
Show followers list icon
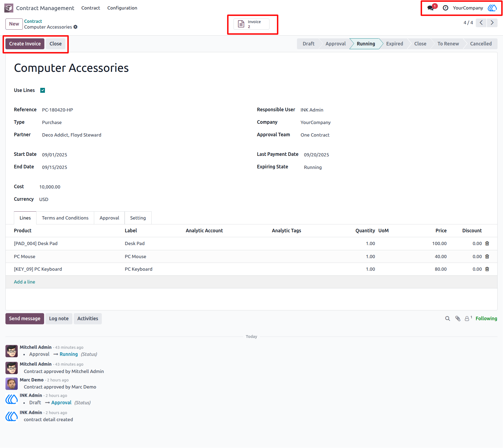pos(468,319)
